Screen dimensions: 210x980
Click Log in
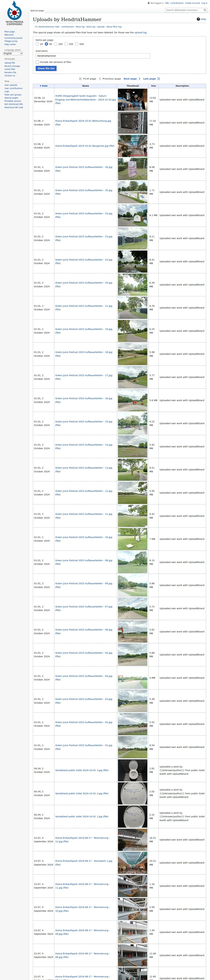(204, 3)
